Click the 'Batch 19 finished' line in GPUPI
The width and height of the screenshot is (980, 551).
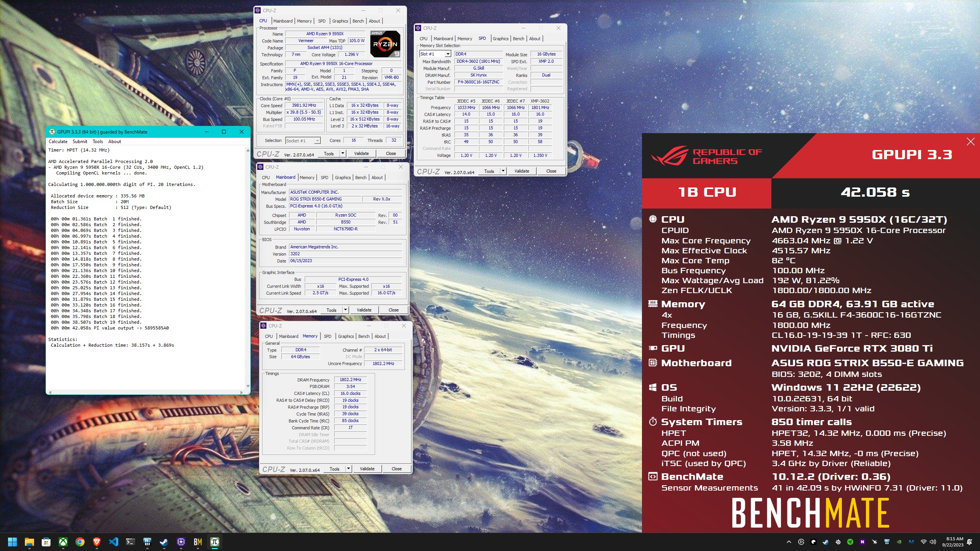(96, 322)
